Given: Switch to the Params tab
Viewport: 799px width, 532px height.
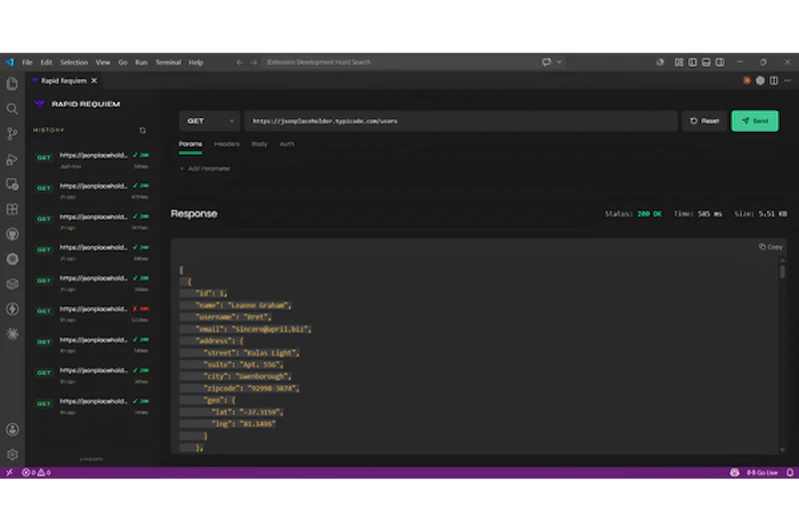Looking at the screenshot, I should point(190,145).
